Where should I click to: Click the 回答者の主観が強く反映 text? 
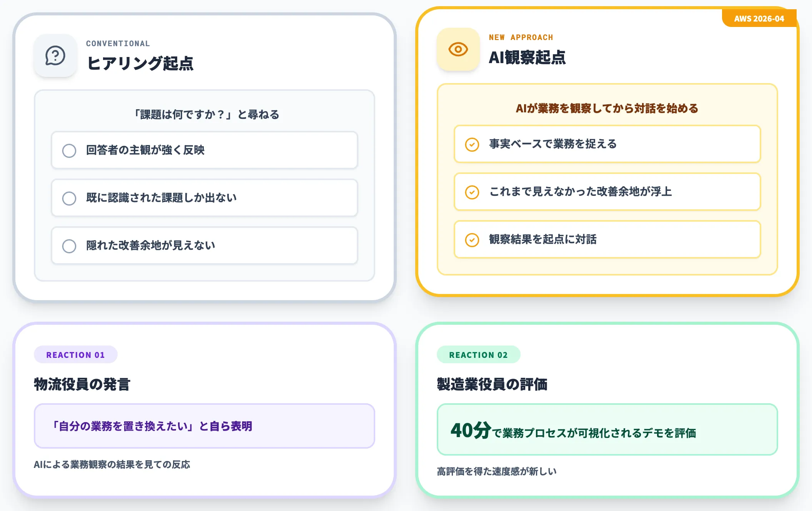145,150
